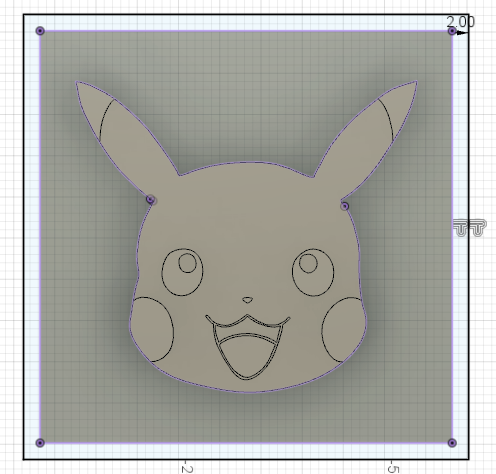Image resolution: width=496 pixels, height=474 pixels.
Task: Select the bottom purple edge of the square
Action: 246,443
